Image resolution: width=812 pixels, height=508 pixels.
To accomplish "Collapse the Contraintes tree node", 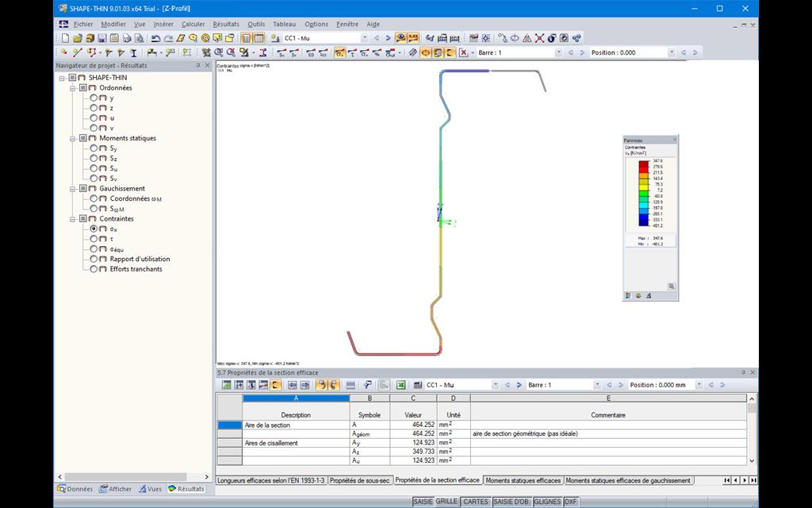I will pyautogui.click(x=73, y=219).
